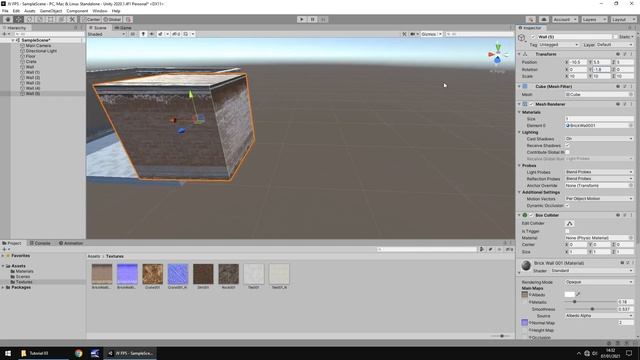Open Cast Shadows dropdown
640x360 pixels.
[599, 139]
